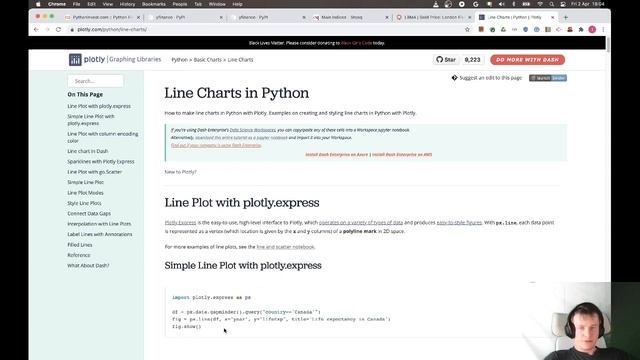Go back with the browser back arrow
Image resolution: width=640 pixels, height=360 pixels.
36,29
